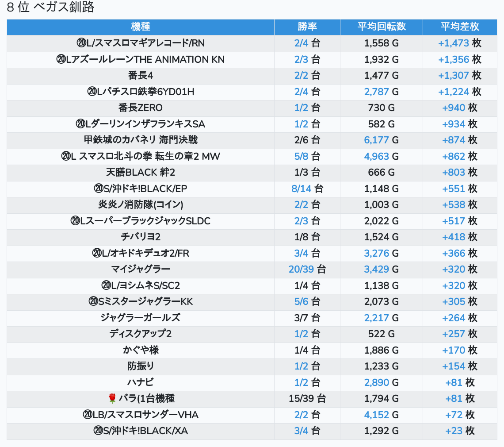The width and height of the screenshot is (504, 447).
Task: Click the ⑳ symbol before L/スマスロマギアレコード/RN
Action: [x=81, y=43]
